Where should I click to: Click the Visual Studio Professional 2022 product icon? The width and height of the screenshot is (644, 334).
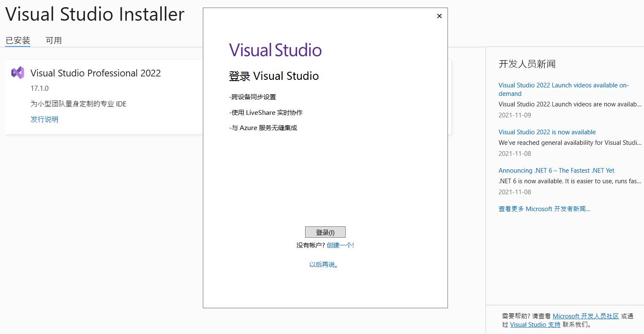point(17,73)
